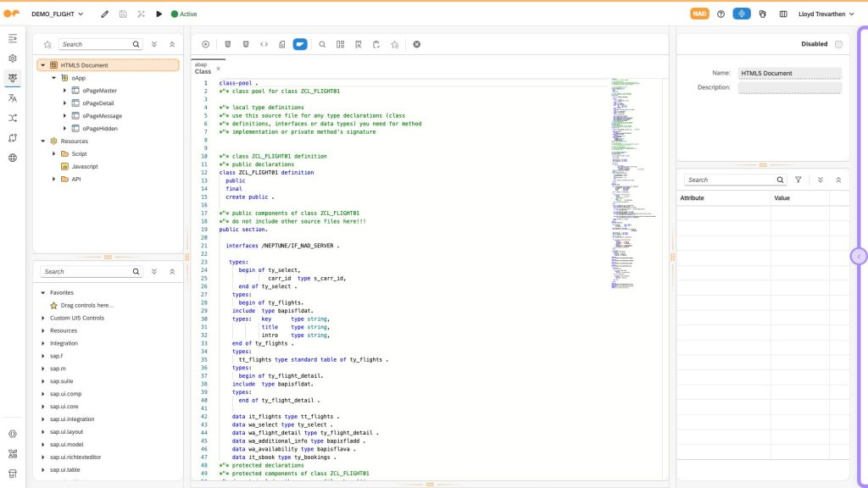
Task: Open settings gear in left sidebar
Action: tap(13, 58)
